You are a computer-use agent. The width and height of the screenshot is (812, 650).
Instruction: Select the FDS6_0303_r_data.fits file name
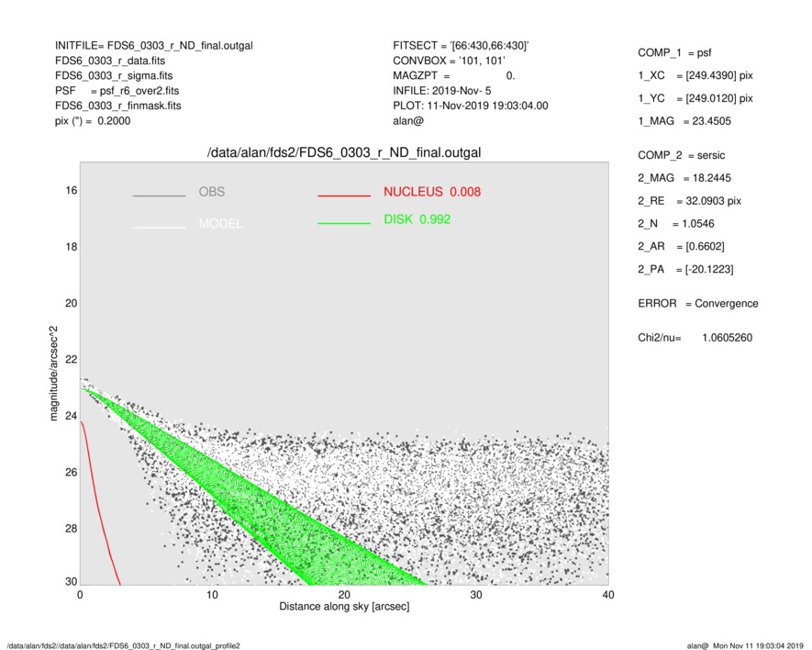[x=110, y=61]
